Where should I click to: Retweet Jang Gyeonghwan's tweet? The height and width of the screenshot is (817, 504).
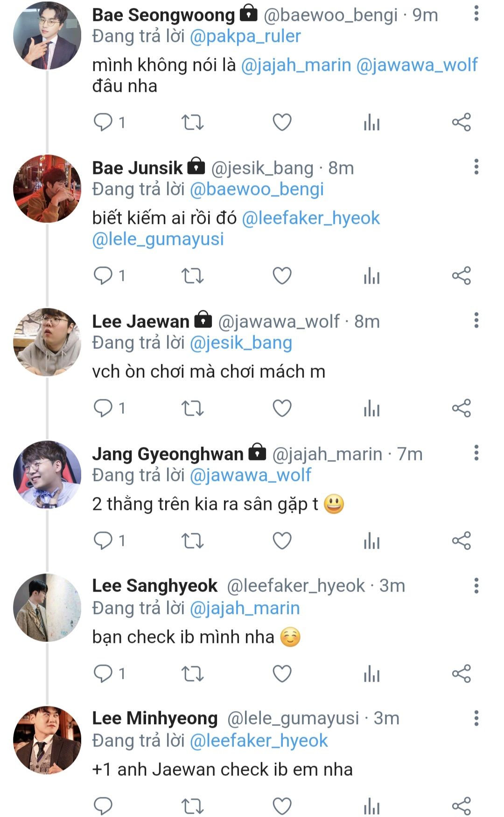pyautogui.click(x=192, y=541)
